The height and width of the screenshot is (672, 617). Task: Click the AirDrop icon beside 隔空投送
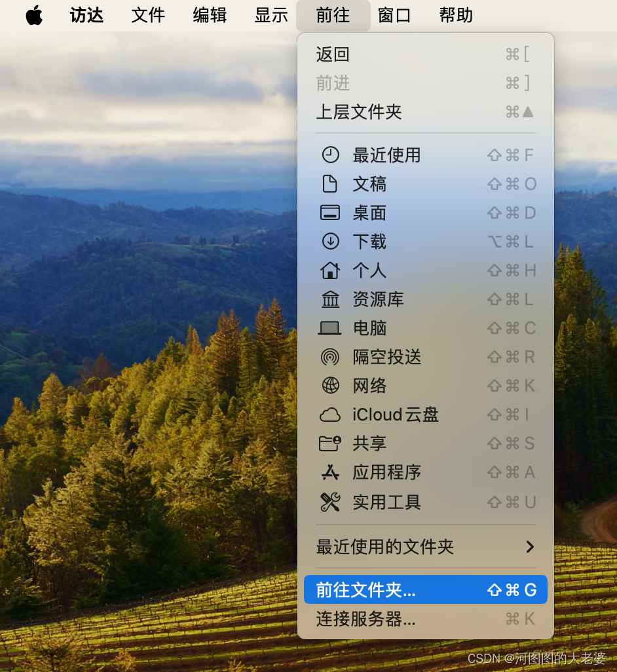[330, 357]
